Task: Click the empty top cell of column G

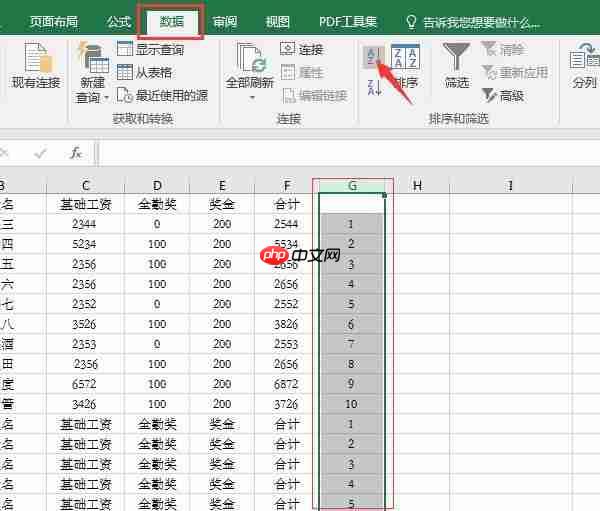Action: (x=352, y=204)
